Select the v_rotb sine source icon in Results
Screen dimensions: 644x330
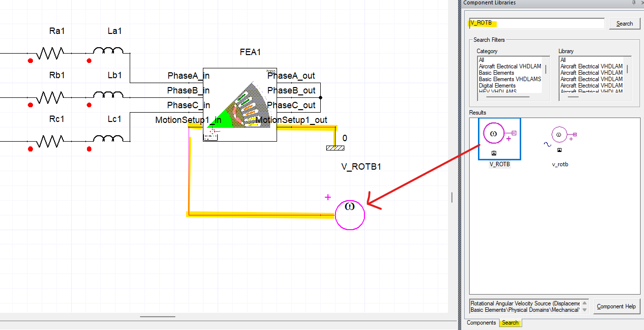560,134
